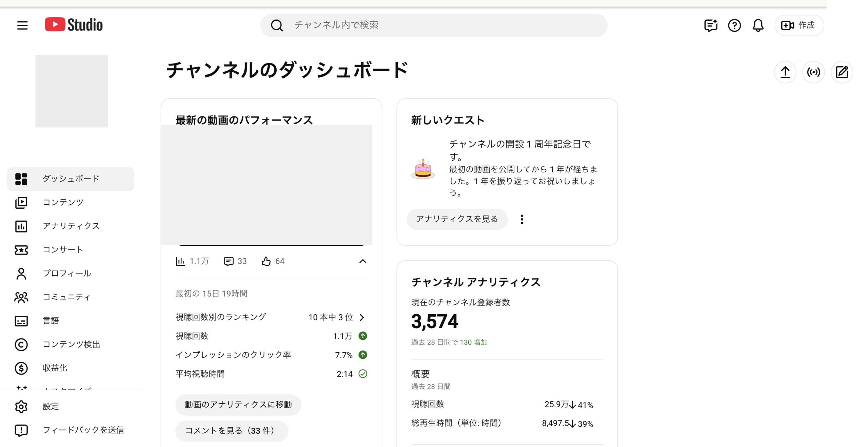Click 総再生時間 8,497.5 value
This screenshot has width=868, height=447.
point(555,423)
